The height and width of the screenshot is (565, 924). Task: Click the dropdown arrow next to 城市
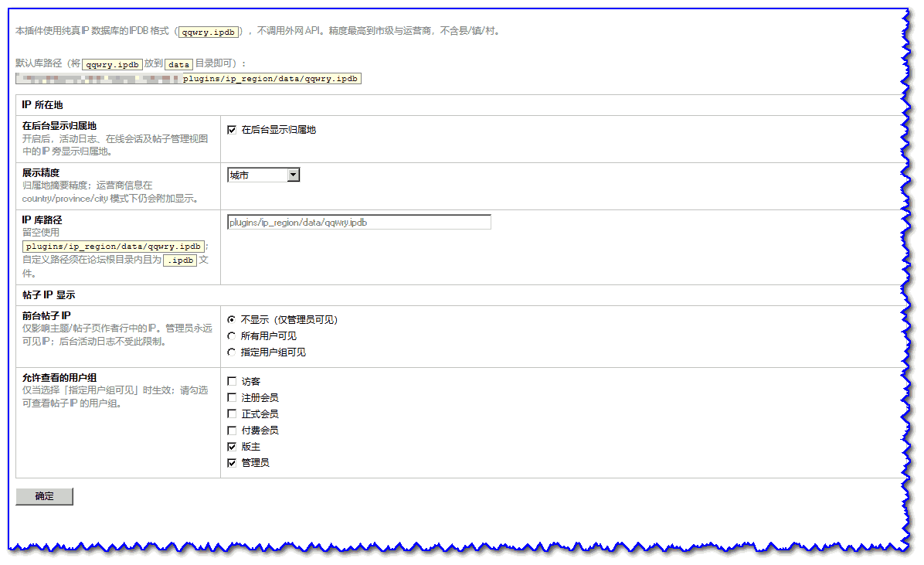coord(294,175)
